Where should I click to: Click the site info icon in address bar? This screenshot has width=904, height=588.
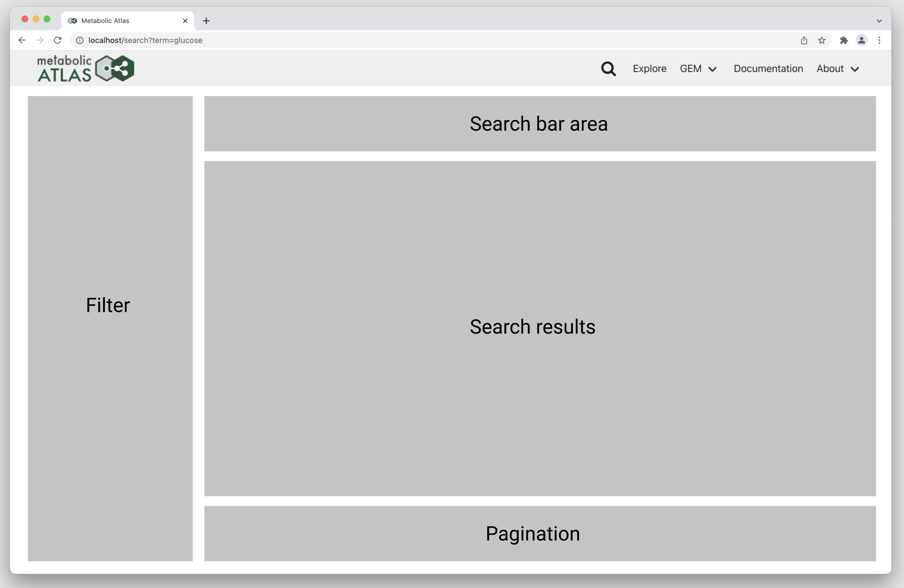[x=79, y=40]
